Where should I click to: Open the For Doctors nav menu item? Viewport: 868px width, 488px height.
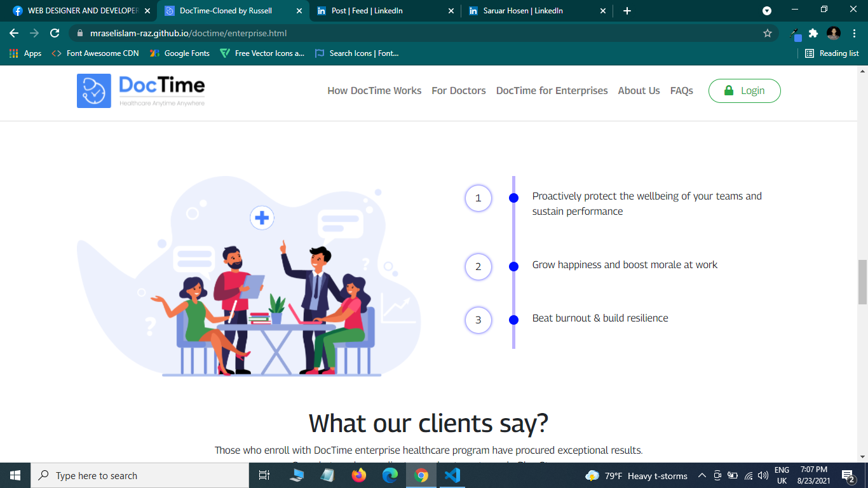(x=459, y=91)
